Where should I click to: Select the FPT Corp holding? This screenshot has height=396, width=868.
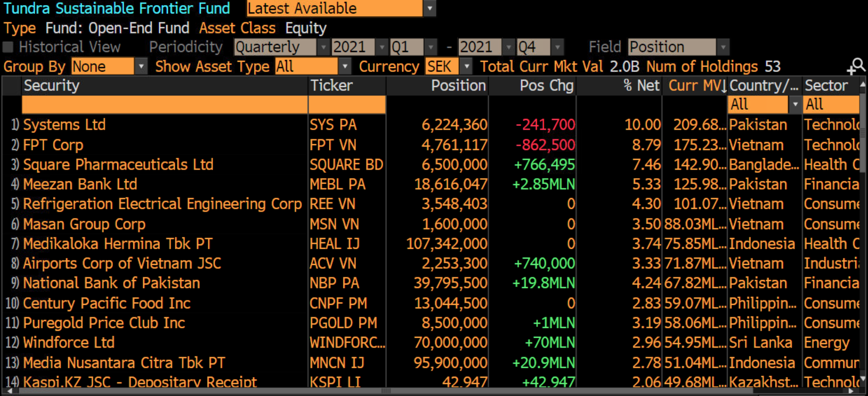(53, 145)
